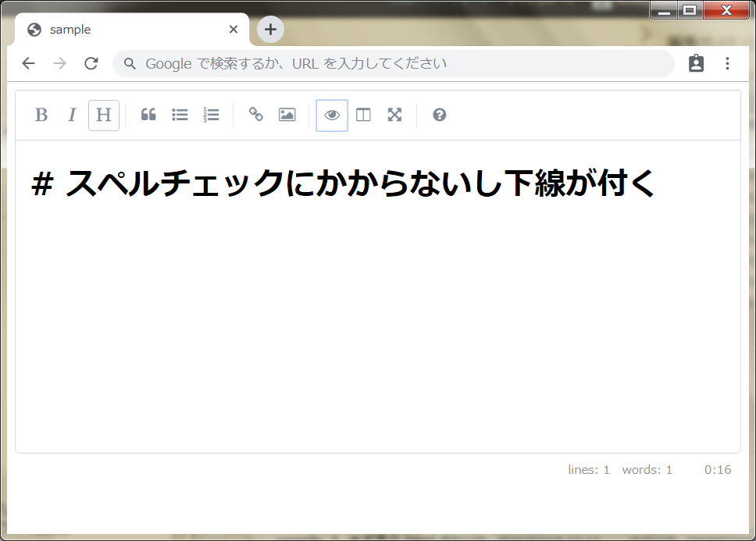756x541 pixels.
Task: Insert a blockquote
Action: coord(148,115)
